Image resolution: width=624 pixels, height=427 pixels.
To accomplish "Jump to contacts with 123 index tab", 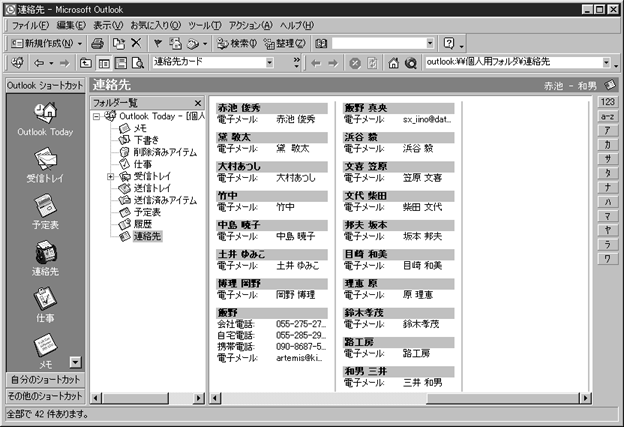I will coord(607,102).
